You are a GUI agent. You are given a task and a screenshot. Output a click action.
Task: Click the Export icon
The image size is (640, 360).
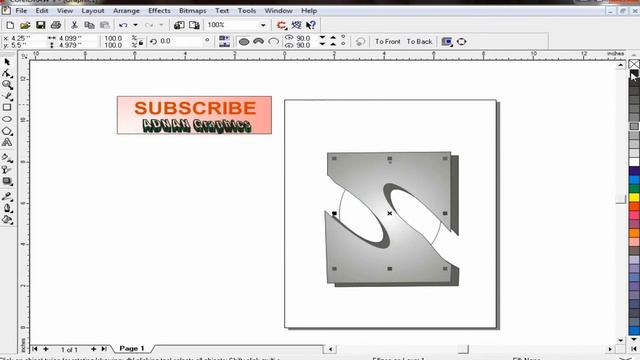(194, 25)
